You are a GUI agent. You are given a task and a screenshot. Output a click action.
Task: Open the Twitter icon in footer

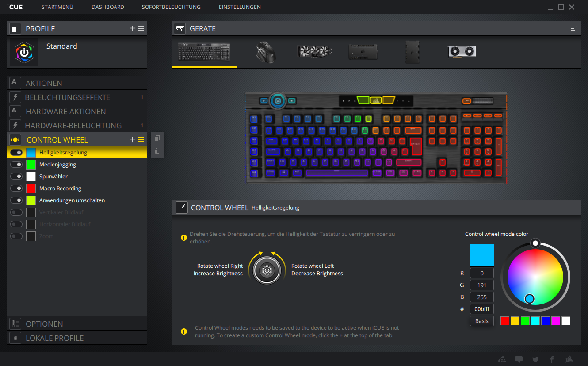tap(535, 359)
